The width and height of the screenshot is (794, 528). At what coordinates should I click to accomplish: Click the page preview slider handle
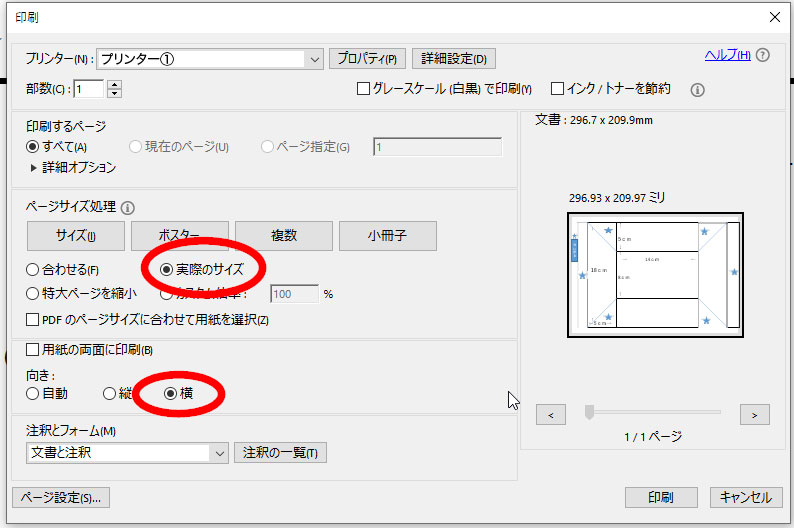[590, 412]
